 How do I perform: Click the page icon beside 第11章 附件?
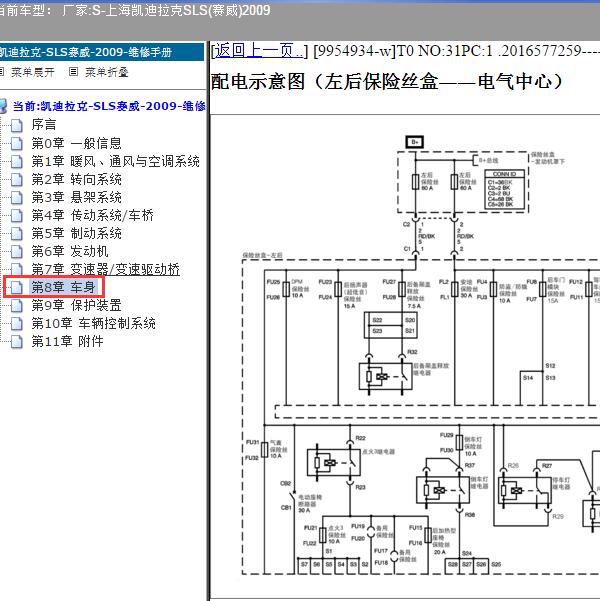coord(16,341)
